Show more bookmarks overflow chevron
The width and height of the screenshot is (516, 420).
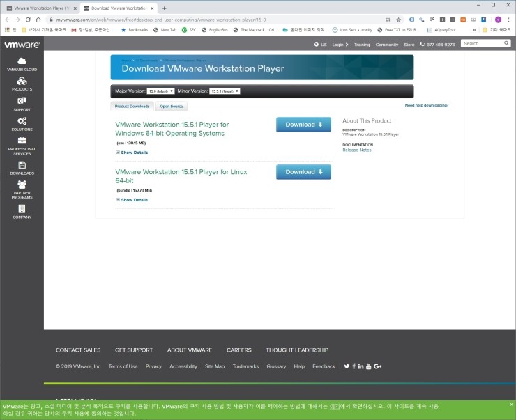click(x=474, y=30)
